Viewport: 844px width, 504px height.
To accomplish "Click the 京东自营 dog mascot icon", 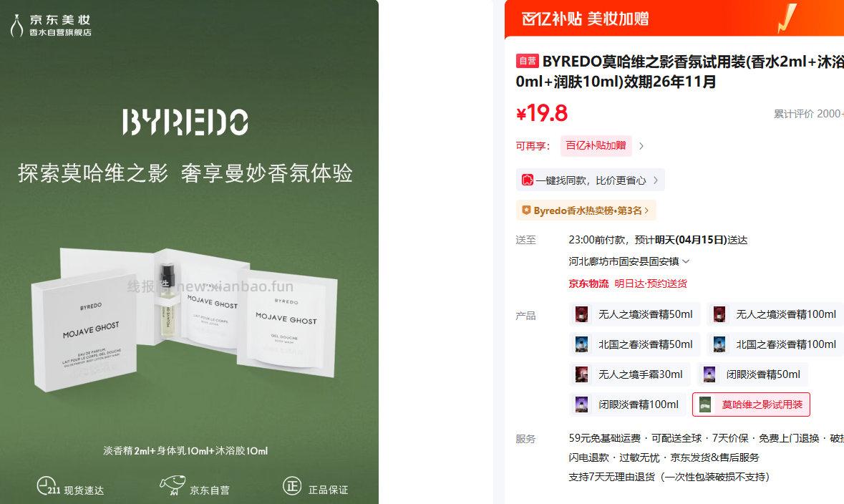I will coord(173,485).
